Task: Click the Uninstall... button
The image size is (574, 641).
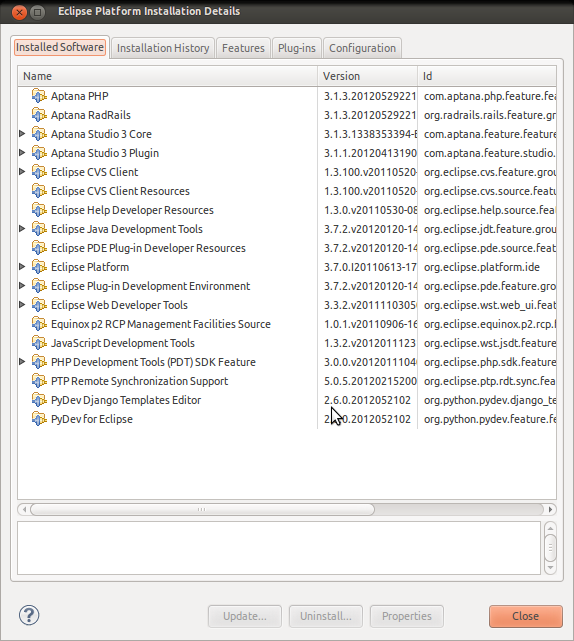Action: [x=325, y=616]
